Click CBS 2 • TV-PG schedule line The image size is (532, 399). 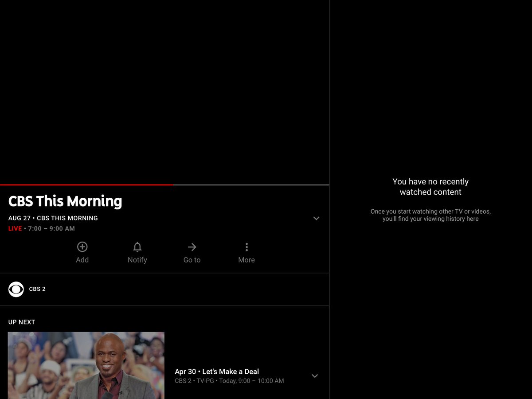[x=229, y=381]
